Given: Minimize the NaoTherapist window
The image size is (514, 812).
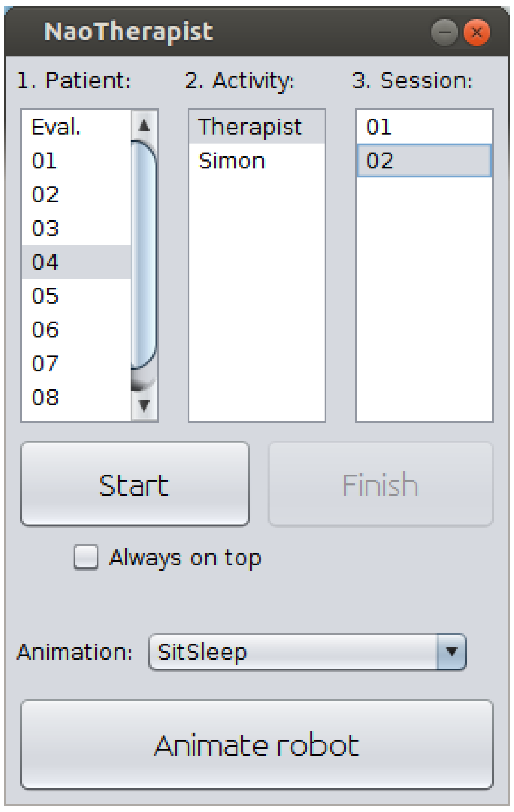Looking at the screenshot, I should (444, 33).
